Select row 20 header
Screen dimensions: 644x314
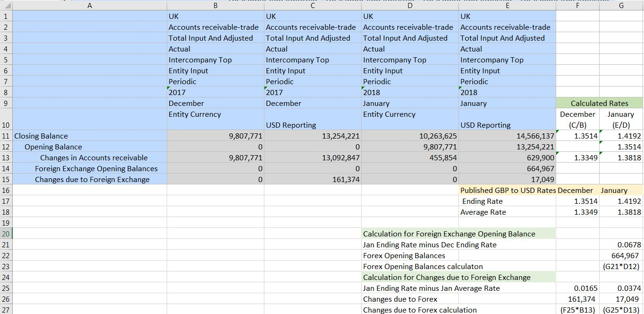[x=7, y=234]
